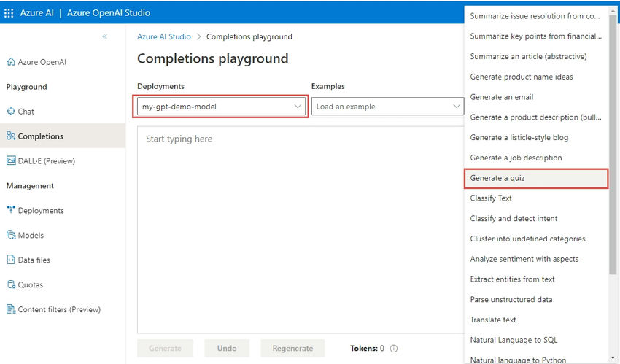The height and width of the screenshot is (364, 620).
Task: Collapse the sidebar with the double chevron
Action: coord(104,36)
